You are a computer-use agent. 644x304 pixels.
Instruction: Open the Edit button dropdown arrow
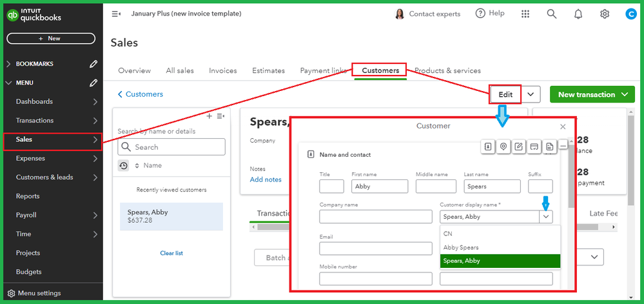(531, 94)
